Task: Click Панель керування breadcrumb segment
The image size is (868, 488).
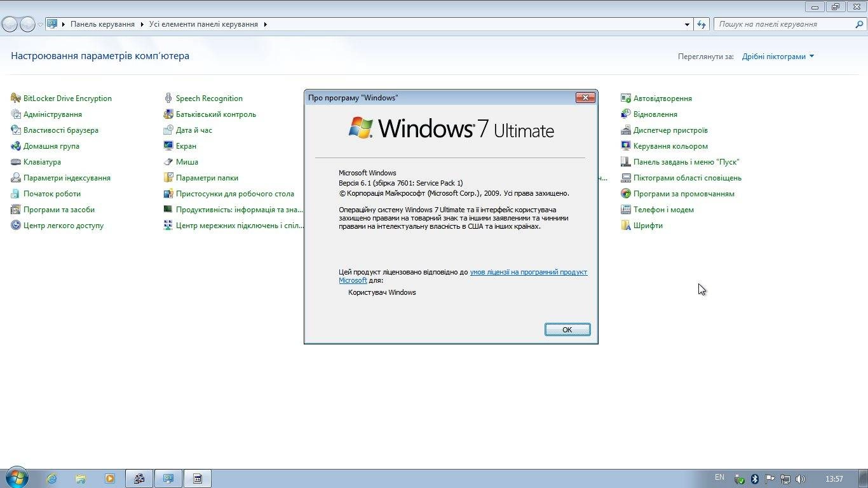Action: [102, 24]
